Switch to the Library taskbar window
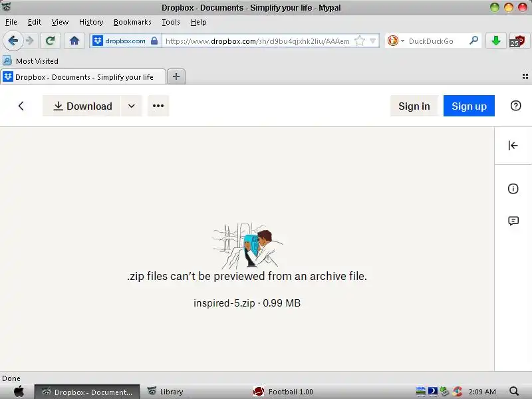 165,392
